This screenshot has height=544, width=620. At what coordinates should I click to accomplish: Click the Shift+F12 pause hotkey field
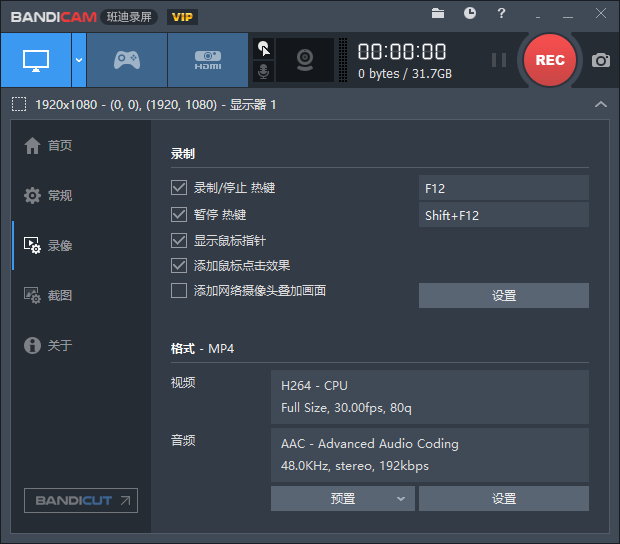[x=504, y=215]
